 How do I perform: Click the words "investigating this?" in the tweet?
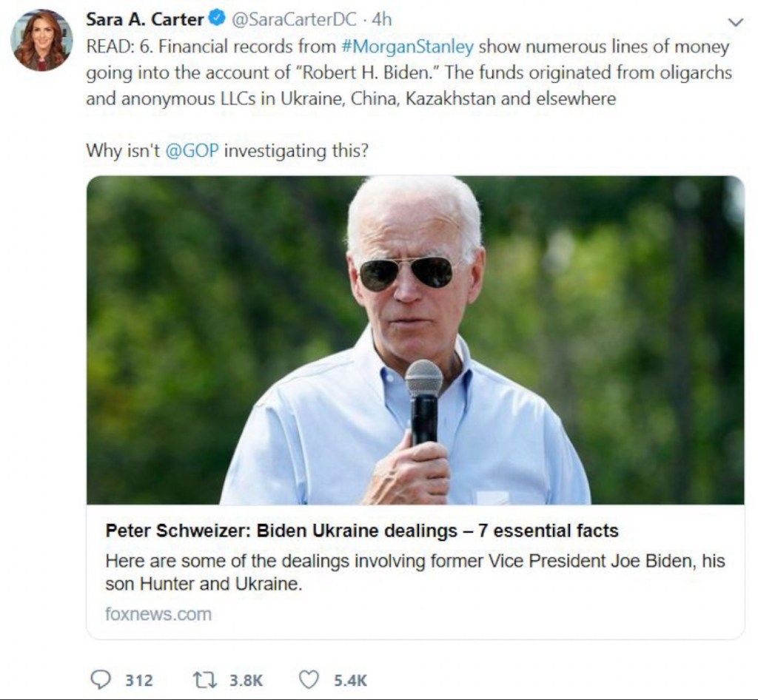(295, 151)
